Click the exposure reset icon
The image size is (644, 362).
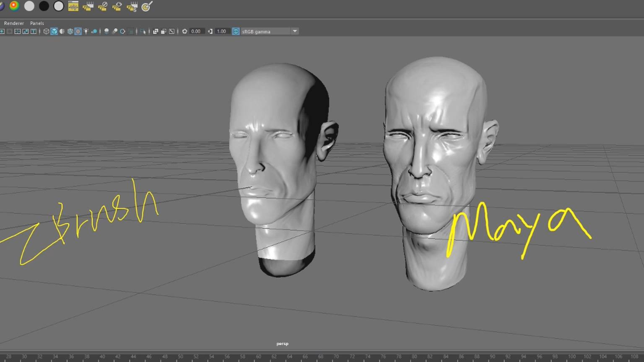coord(184,31)
